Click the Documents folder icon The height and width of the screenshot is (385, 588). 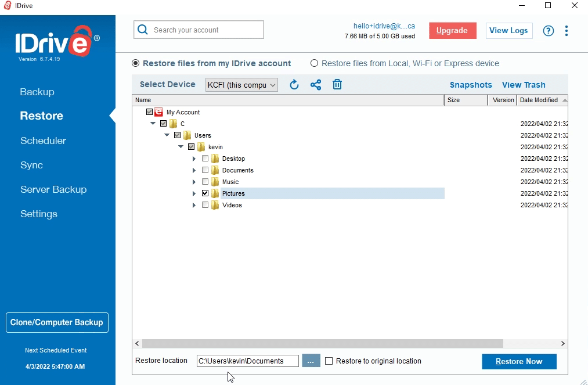215,170
